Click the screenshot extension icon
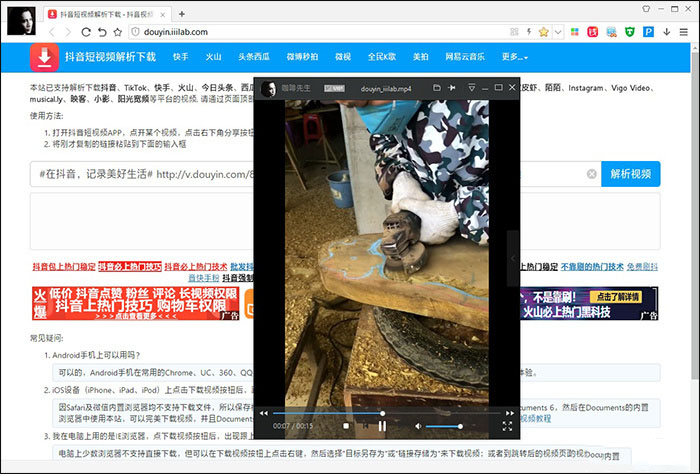The image size is (700, 474). pos(611,32)
